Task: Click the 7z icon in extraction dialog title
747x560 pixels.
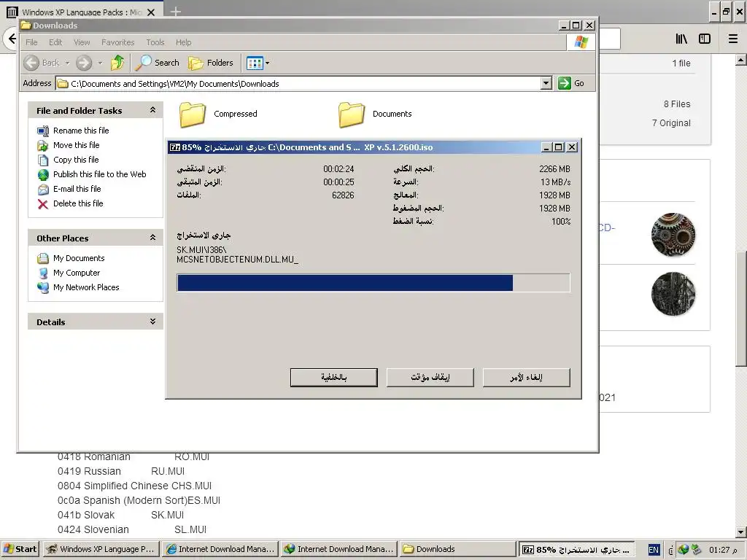Action: point(175,147)
